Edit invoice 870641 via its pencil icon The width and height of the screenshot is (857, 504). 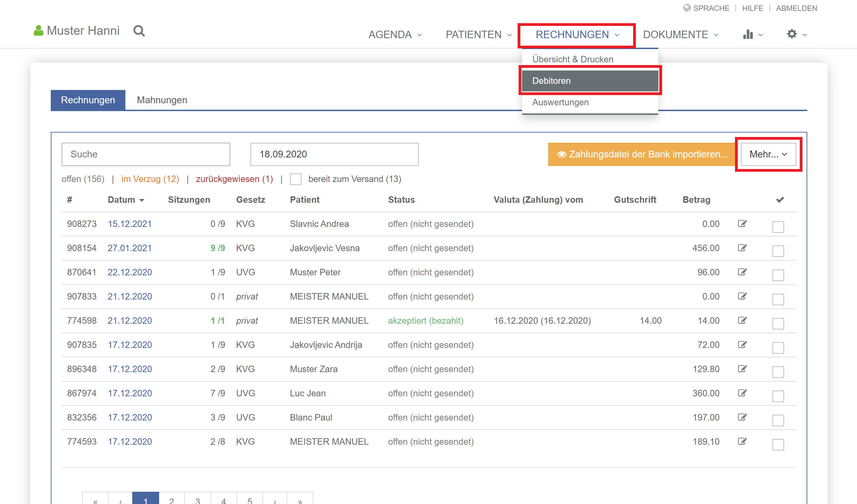coord(742,272)
